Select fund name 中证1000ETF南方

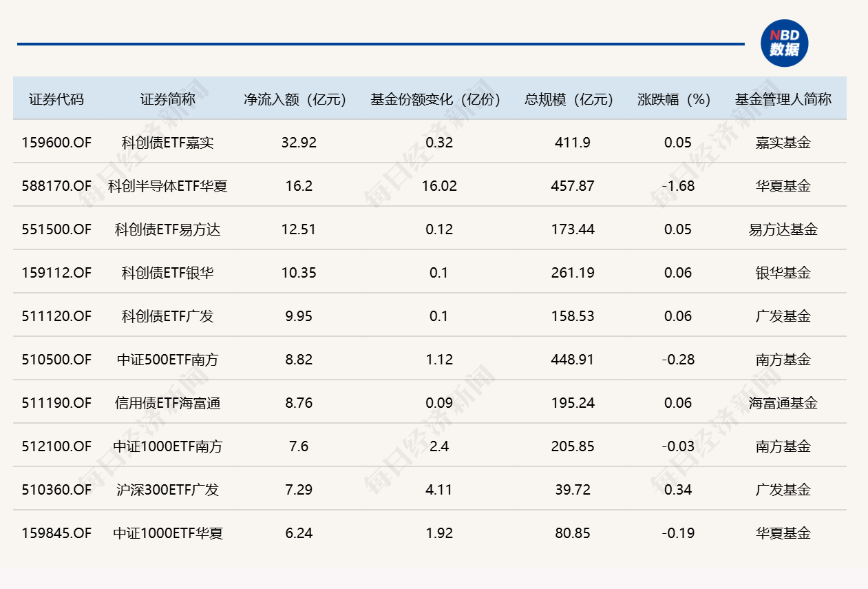(x=168, y=446)
